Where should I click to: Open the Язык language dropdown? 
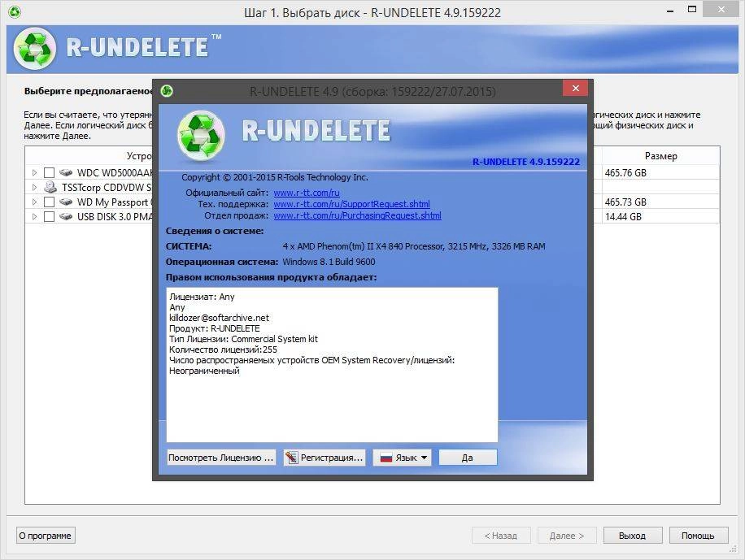pos(402,458)
